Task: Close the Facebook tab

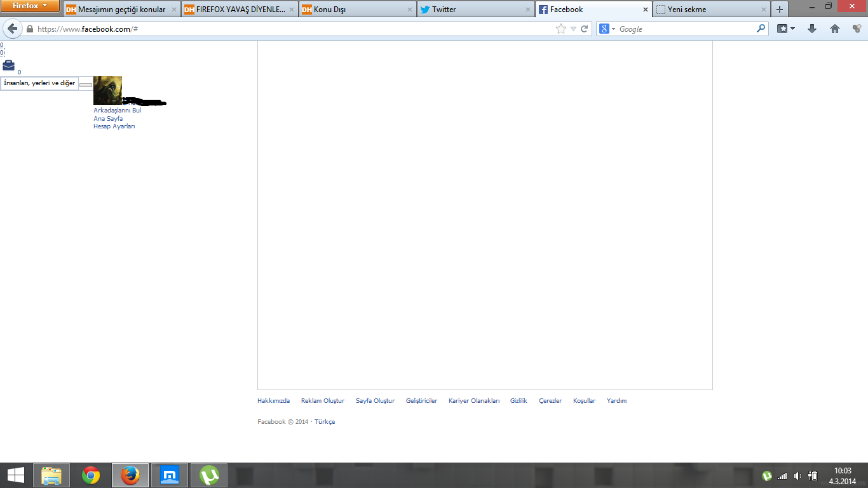Action: click(x=646, y=10)
